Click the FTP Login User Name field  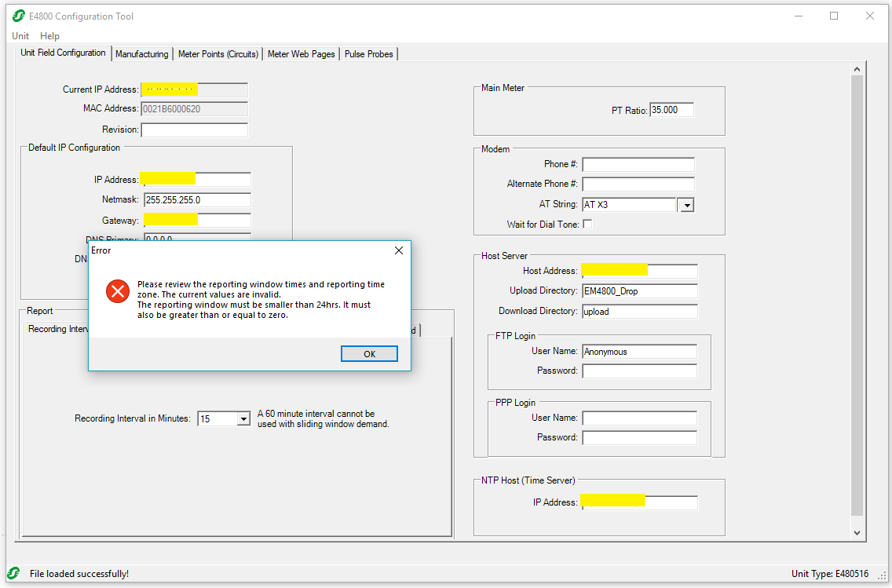tap(639, 352)
